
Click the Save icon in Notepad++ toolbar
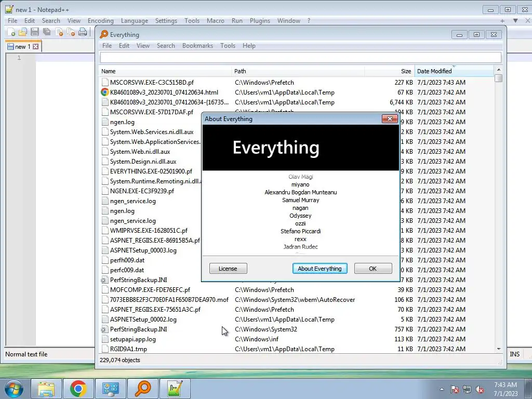(x=35, y=32)
